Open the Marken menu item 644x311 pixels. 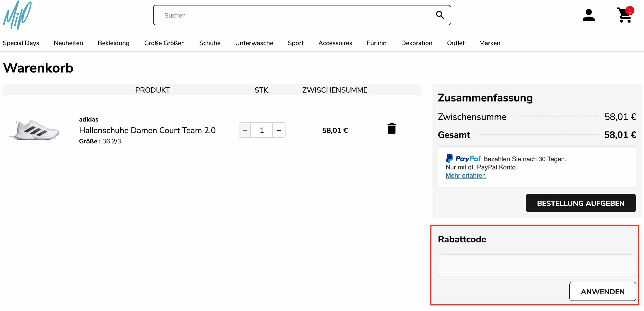point(490,43)
